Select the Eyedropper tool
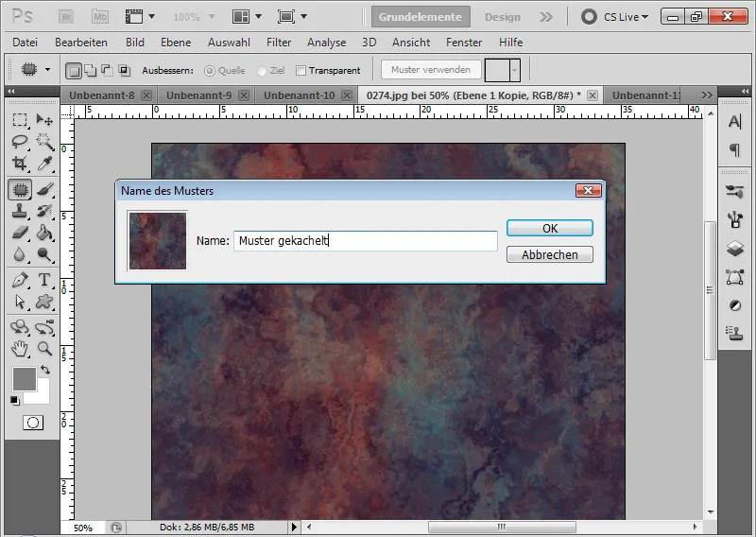 point(44,164)
